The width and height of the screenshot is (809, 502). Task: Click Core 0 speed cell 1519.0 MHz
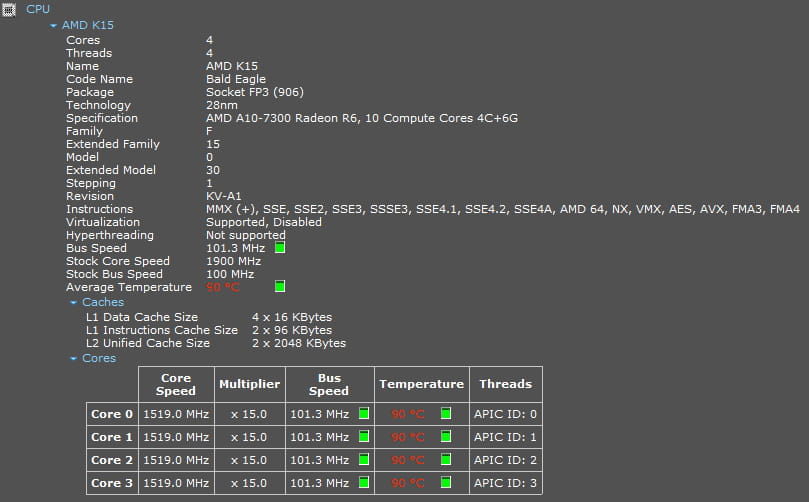point(176,414)
